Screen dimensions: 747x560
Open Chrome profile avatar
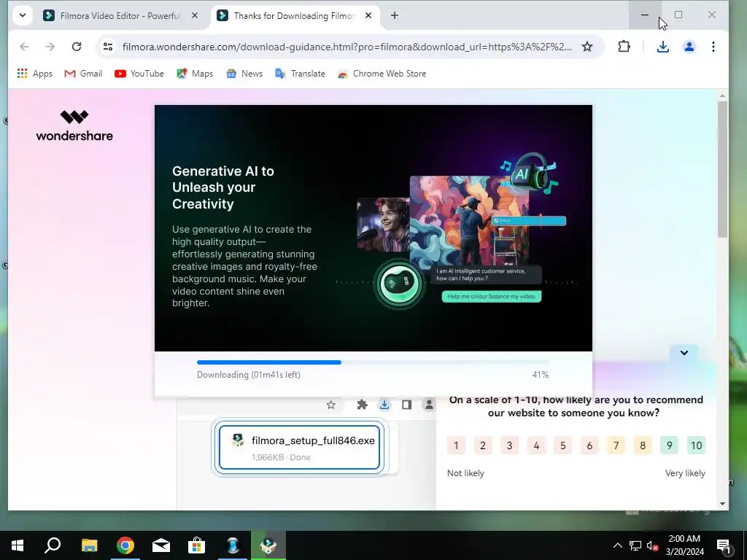[x=689, y=47]
